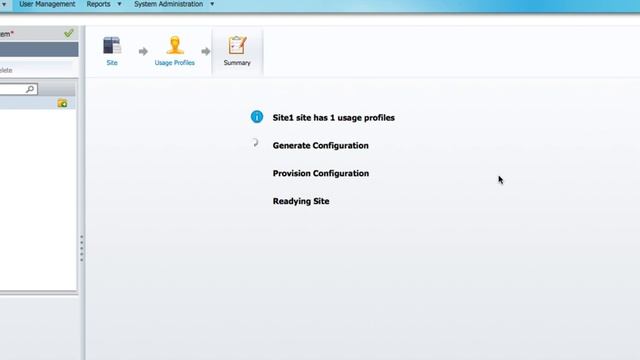
Task: Open the Reports menu
Action: [98, 4]
